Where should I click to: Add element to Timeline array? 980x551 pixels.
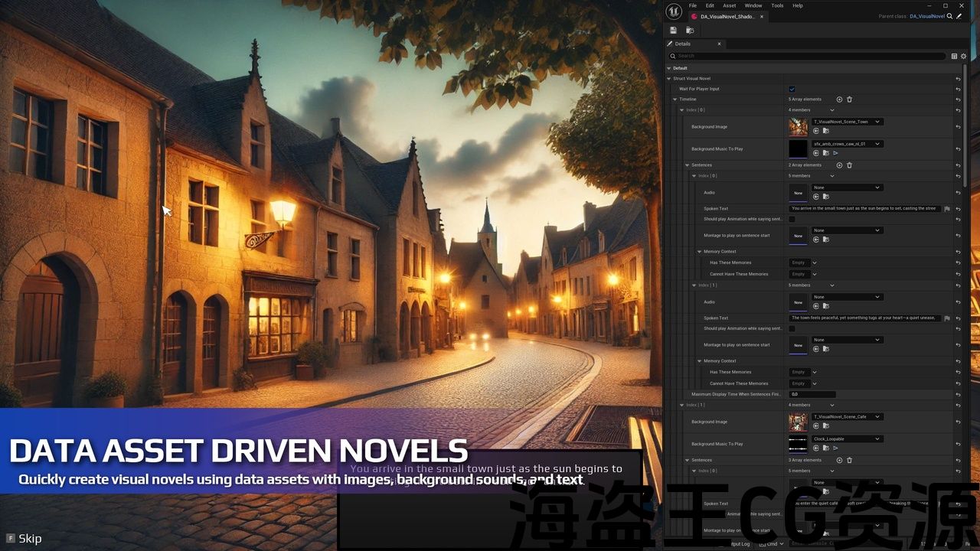tap(839, 99)
